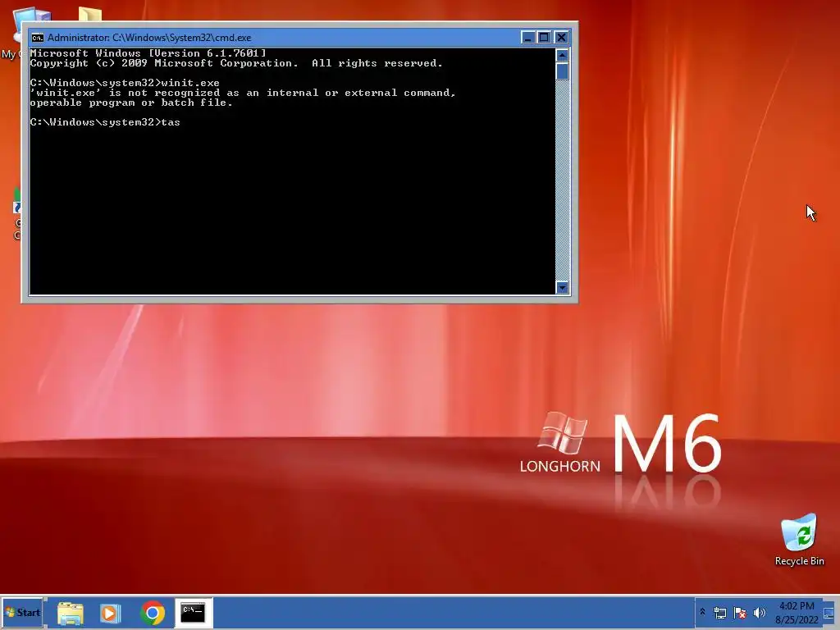Click the typed 'tas' command line
Viewport: 840px width, 630px height.
105,122
